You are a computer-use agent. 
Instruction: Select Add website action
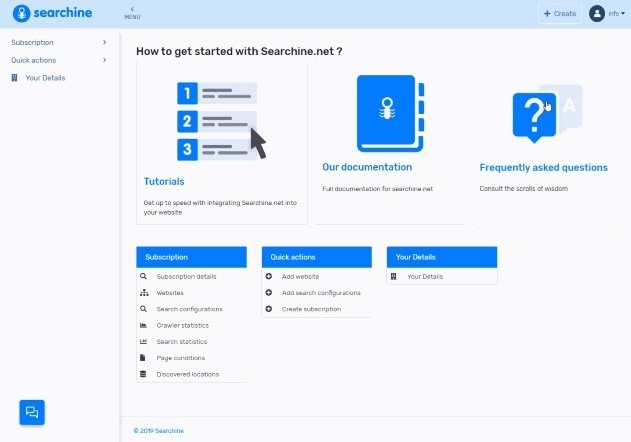point(301,277)
